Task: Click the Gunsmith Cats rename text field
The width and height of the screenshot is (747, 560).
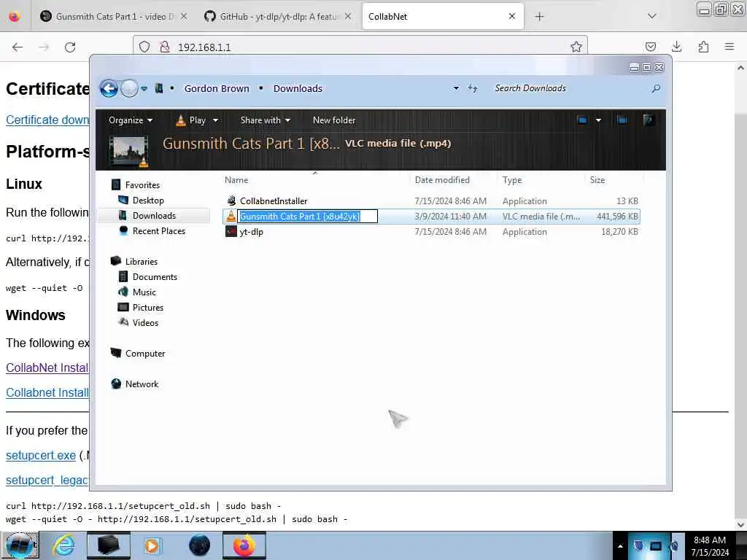Action: click(308, 216)
